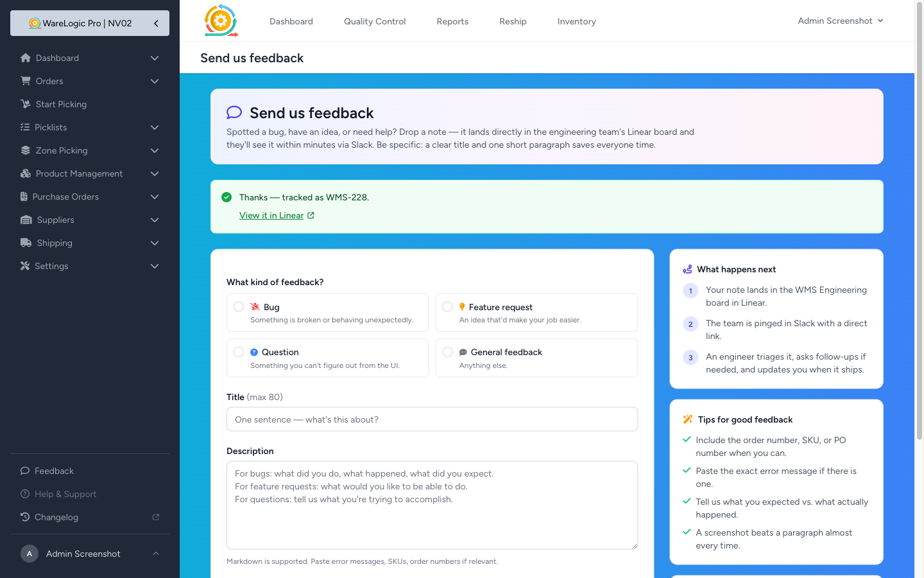Expand the Dashboard sidebar chevron
924x578 pixels.
pos(155,58)
